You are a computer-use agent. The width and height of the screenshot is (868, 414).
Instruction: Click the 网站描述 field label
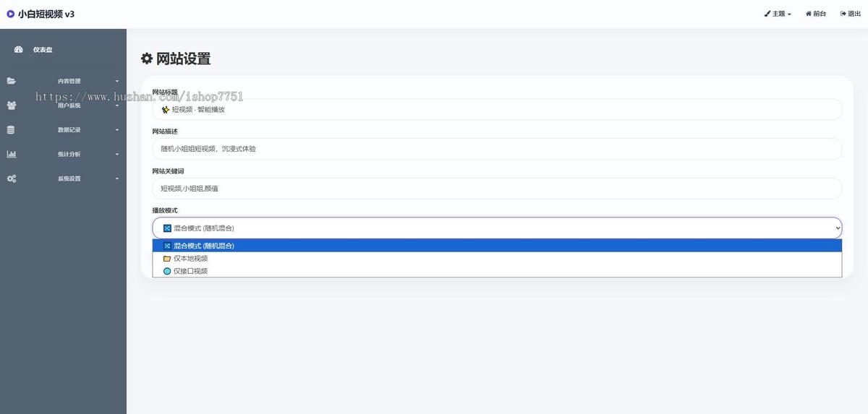(165, 131)
